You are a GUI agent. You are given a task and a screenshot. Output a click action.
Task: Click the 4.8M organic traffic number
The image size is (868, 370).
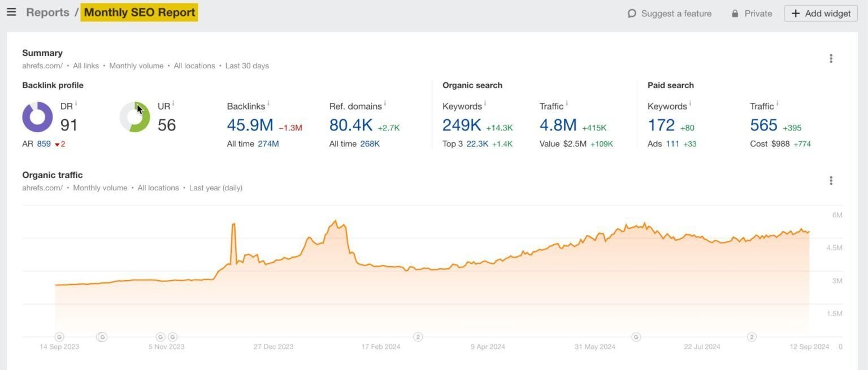[x=558, y=125]
